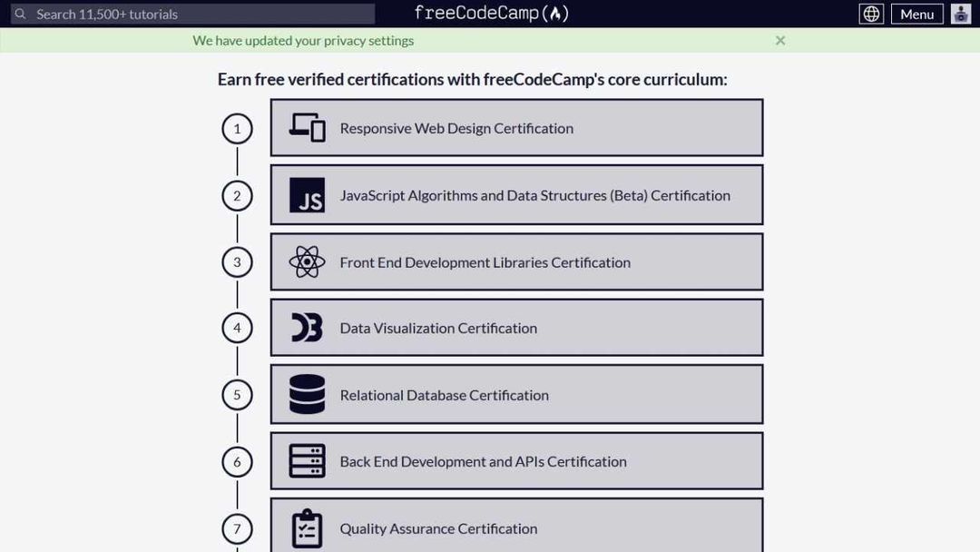This screenshot has height=552, width=980.
Task: Click the Quality Assurance clipboard icon
Action: click(307, 528)
